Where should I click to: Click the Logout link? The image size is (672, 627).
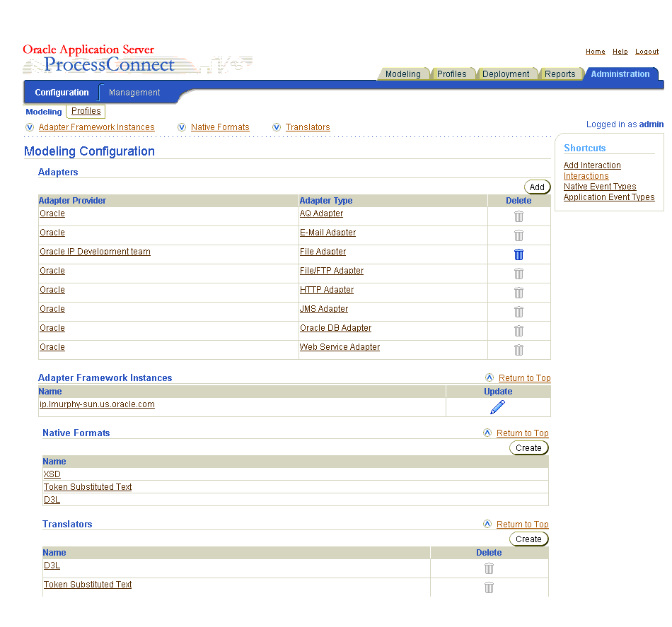[647, 52]
